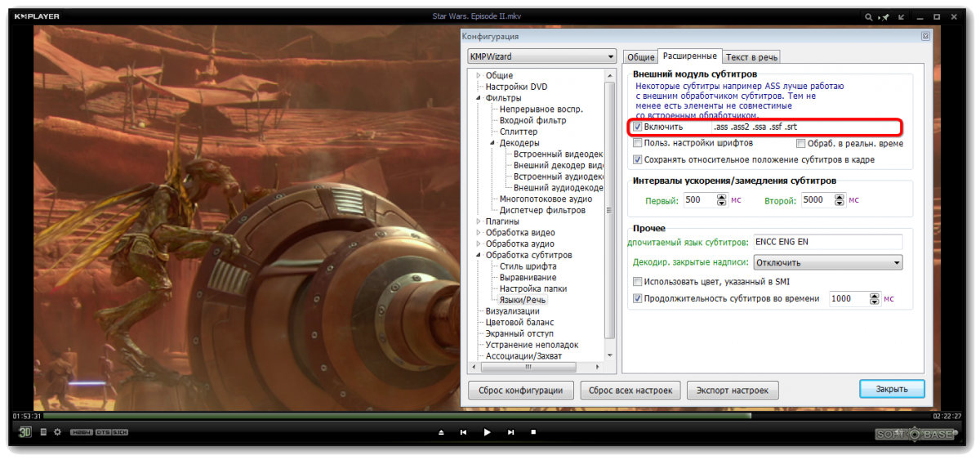Check Использовать цвет, указанный в SMI
The width and height of the screenshot is (980, 460).
click(x=638, y=282)
